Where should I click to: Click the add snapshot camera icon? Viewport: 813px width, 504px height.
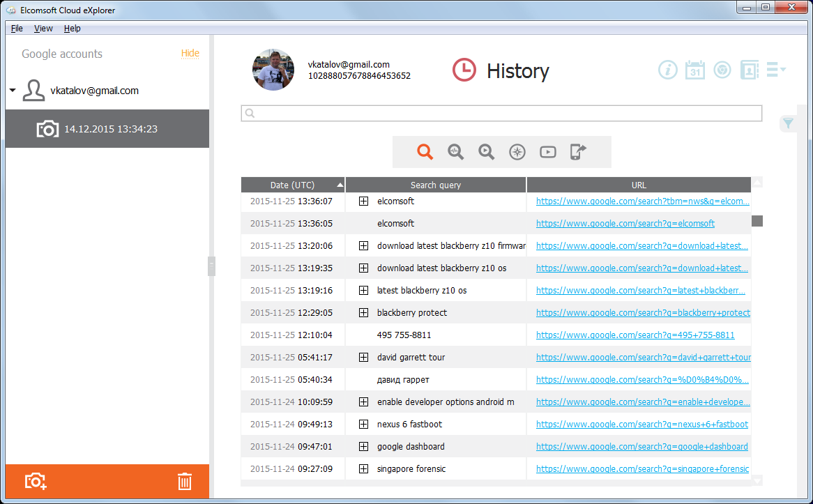point(35,481)
